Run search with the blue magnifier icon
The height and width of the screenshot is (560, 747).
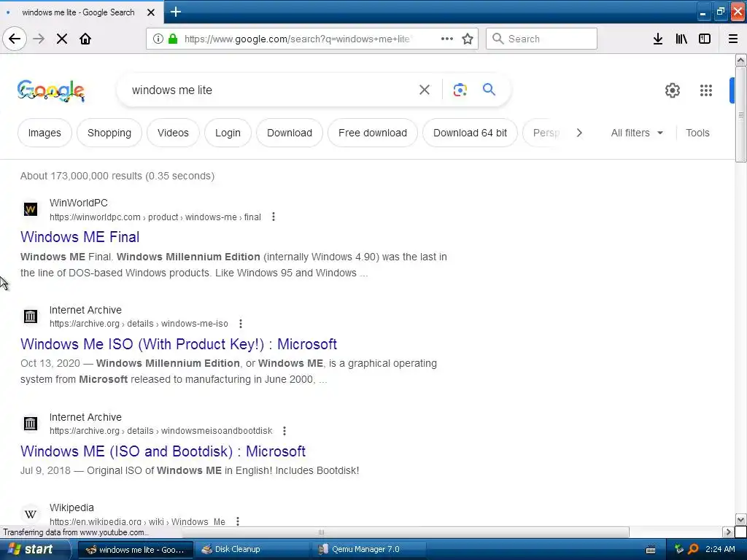pos(489,89)
